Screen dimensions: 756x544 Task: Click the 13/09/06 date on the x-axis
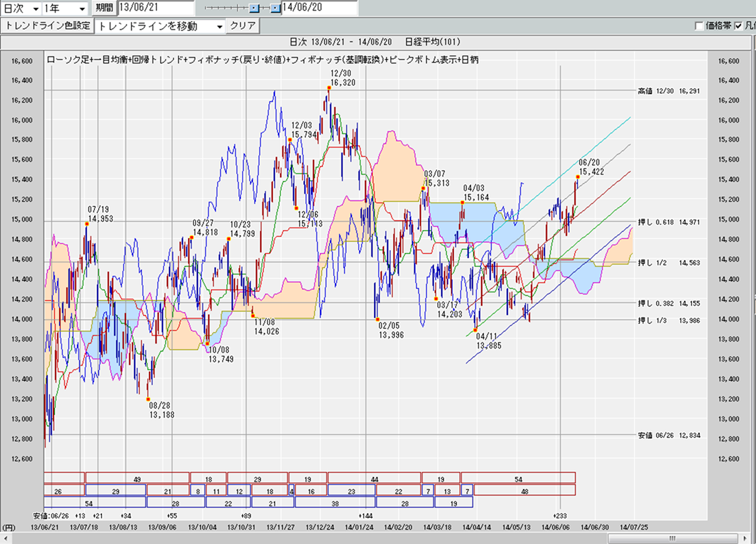click(162, 527)
